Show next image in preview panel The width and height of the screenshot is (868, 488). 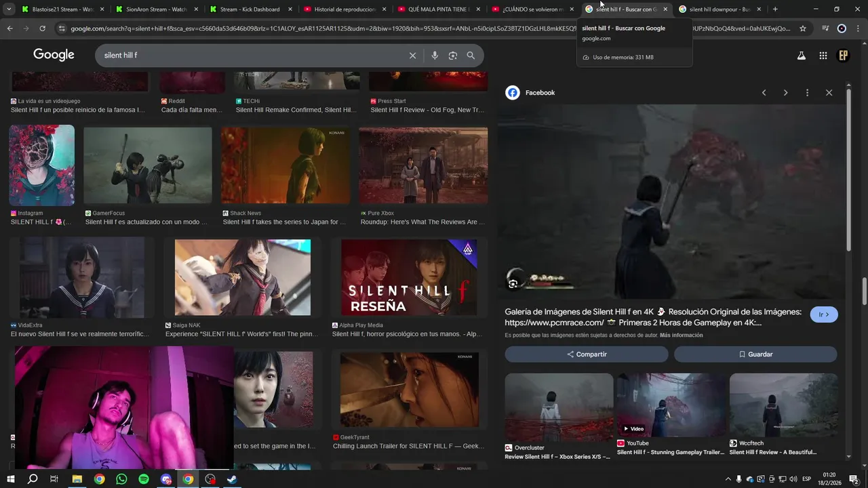[x=785, y=93]
